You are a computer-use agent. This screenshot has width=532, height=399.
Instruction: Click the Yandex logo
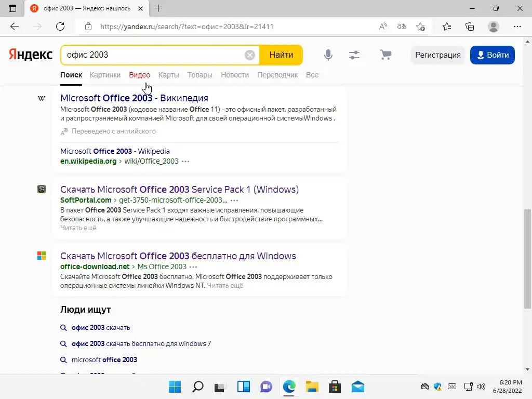click(x=31, y=55)
